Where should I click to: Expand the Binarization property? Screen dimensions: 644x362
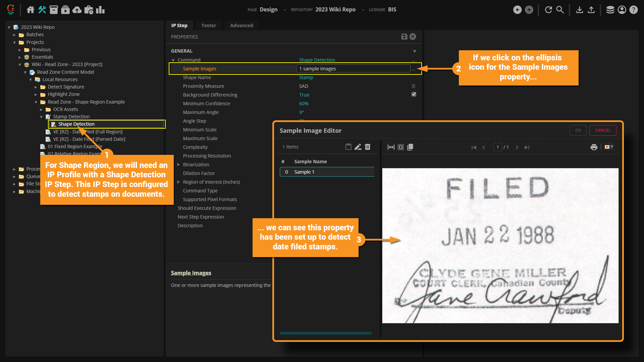click(x=178, y=165)
